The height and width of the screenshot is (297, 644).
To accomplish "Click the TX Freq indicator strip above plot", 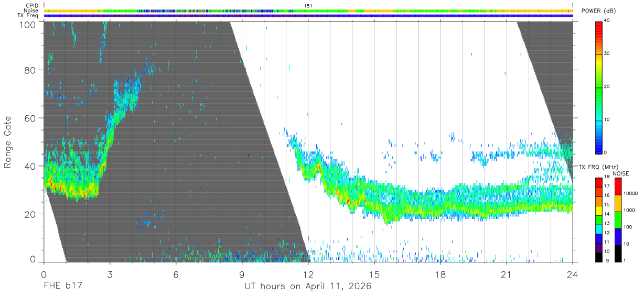I will (x=309, y=16).
